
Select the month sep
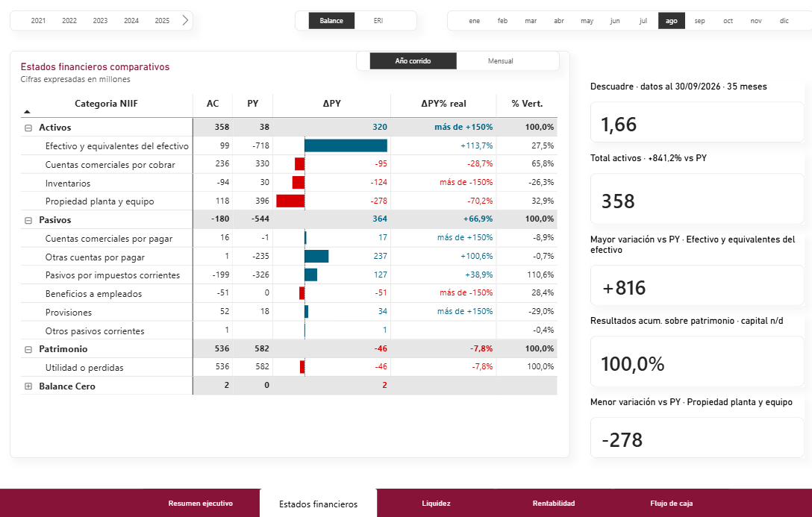click(699, 21)
